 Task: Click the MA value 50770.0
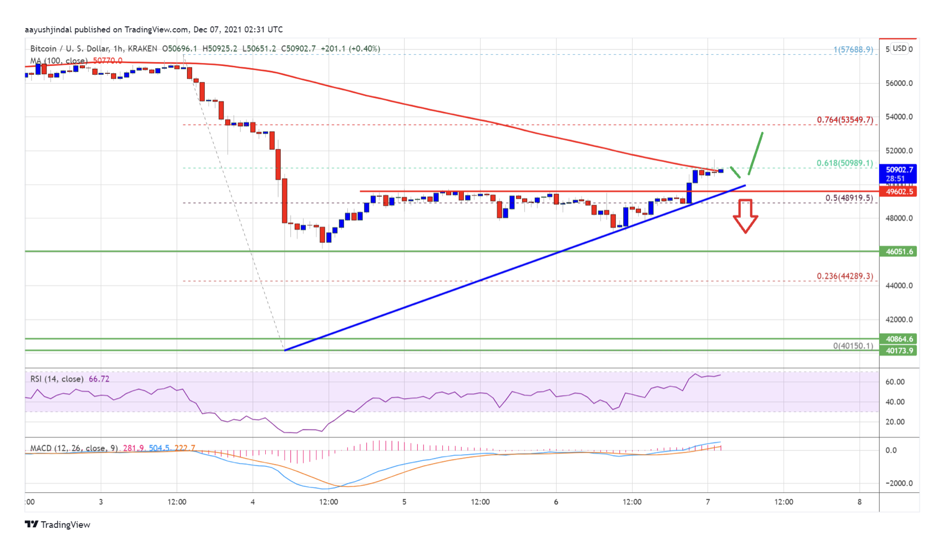click(x=108, y=60)
